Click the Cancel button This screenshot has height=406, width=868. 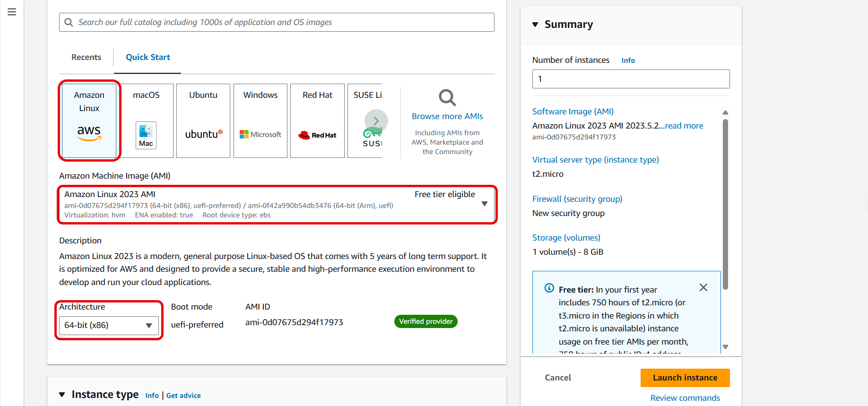click(x=558, y=378)
